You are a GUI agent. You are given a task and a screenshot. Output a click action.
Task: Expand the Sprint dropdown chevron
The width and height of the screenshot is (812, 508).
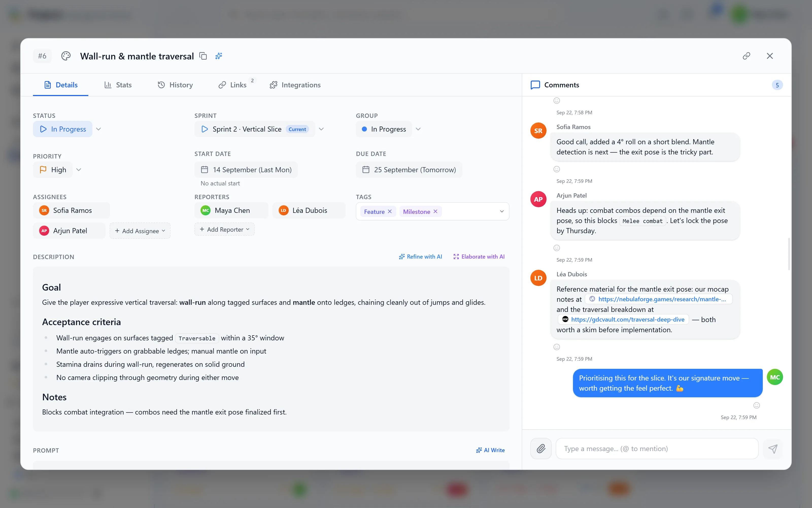(322, 129)
